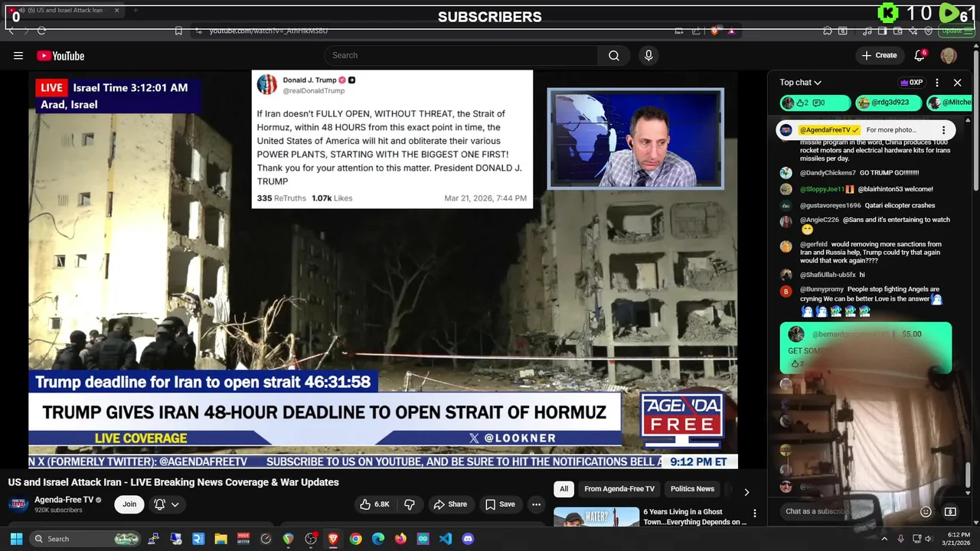This screenshot has width=980, height=551.
Task: Open the chat emoji picker
Action: tap(926, 511)
